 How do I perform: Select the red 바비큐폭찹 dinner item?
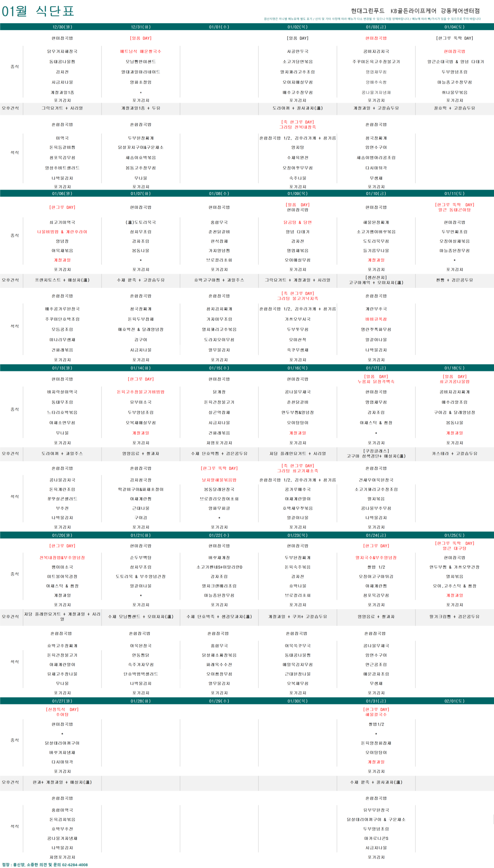pos(376,319)
